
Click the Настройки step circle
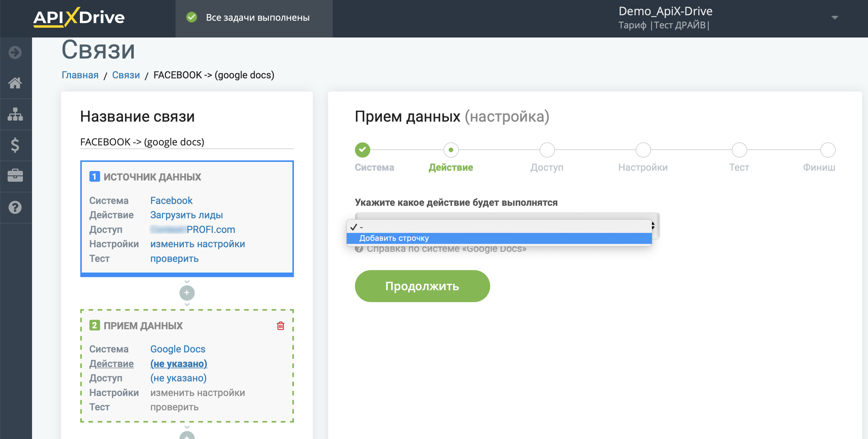pyautogui.click(x=643, y=150)
